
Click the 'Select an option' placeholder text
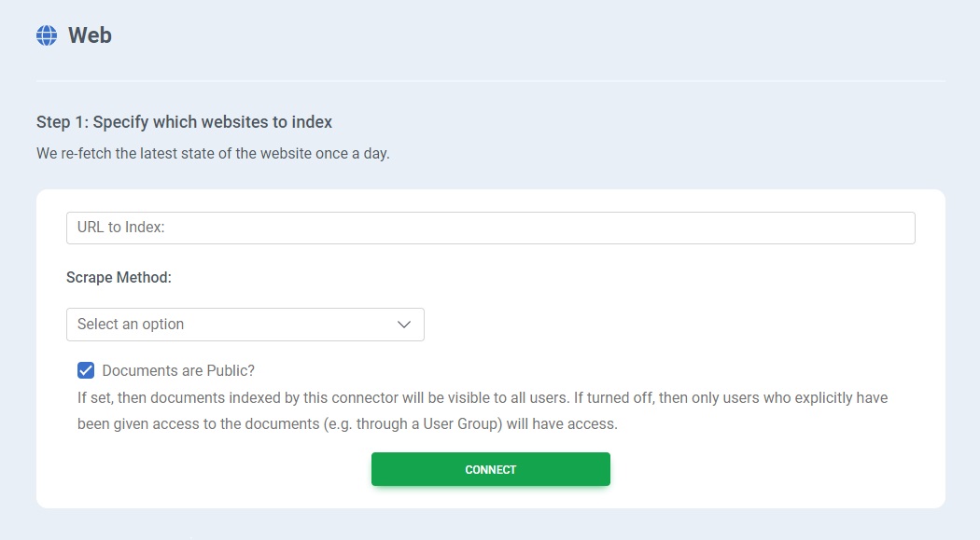[x=131, y=325]
